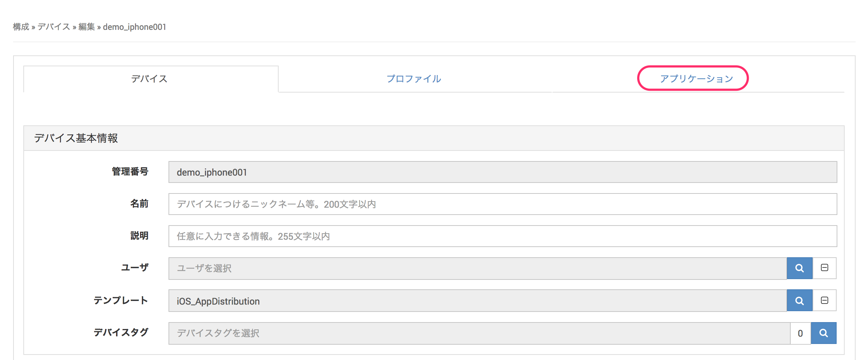Click the テンプレート field with iOS_AppDistribution

point(477,301)
